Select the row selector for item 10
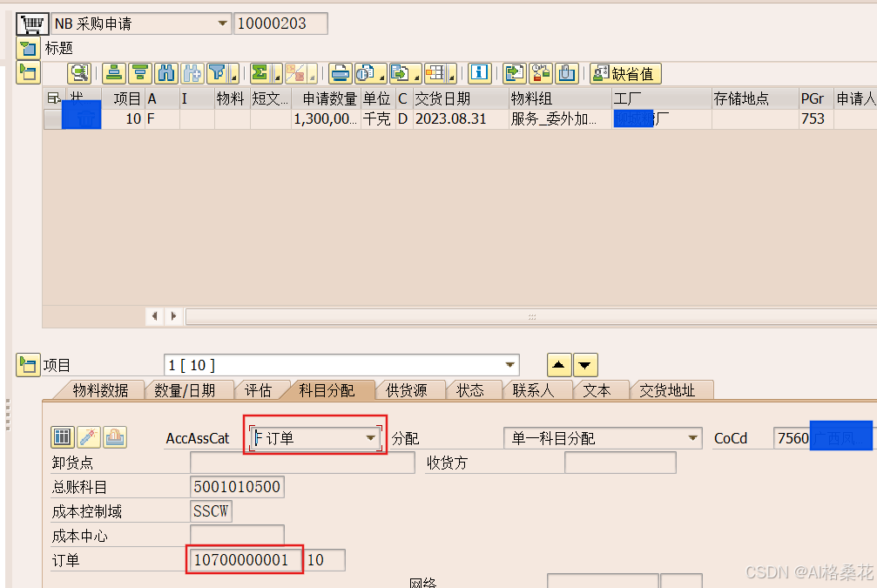This screenshot has height=588, width=877. (53, 118)
